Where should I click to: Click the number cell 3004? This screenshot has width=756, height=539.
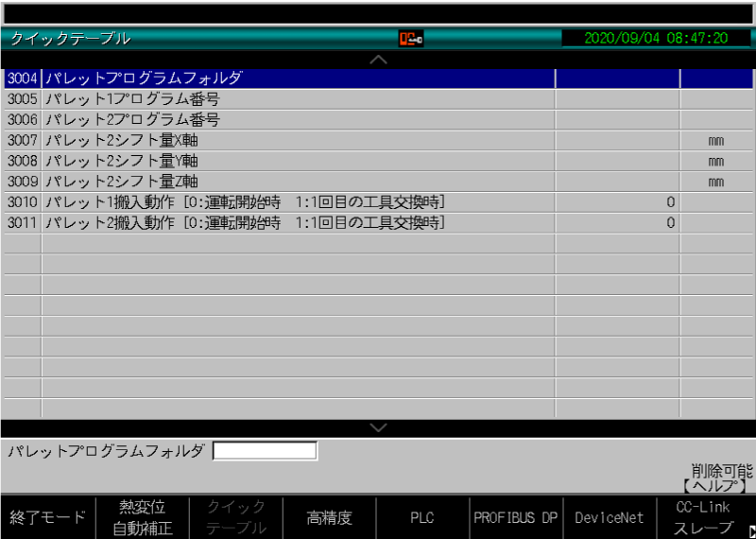click(23, 78)
